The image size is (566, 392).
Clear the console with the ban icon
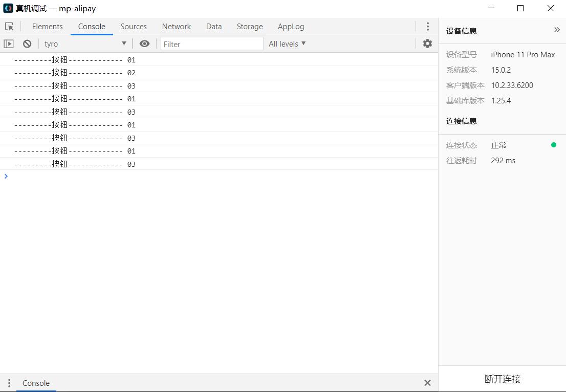pyautogui.click(x=27, y=44)
